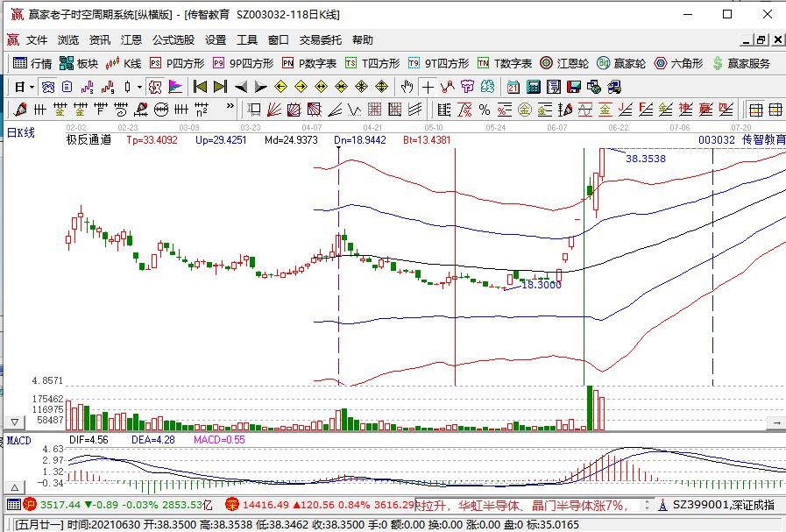Switch to the K线 candlestick chart
Image resolution: width=786 pixels, height=532 pixels.
coord(124,63)
